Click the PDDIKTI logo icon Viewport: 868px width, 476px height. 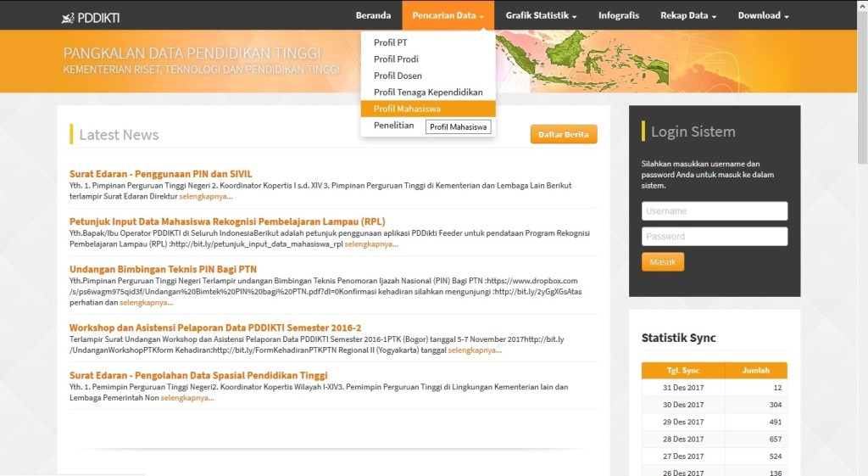(69, 16)
